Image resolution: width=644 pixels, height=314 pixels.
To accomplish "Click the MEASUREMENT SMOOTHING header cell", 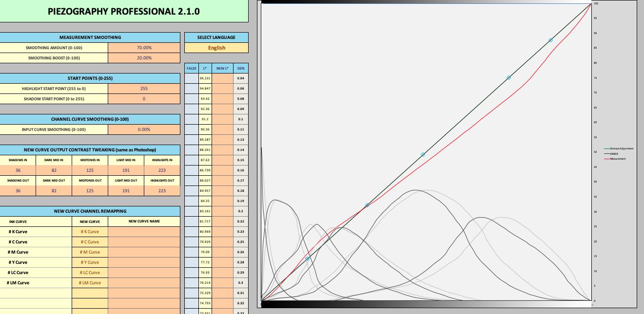I will (x=90, y=37).
